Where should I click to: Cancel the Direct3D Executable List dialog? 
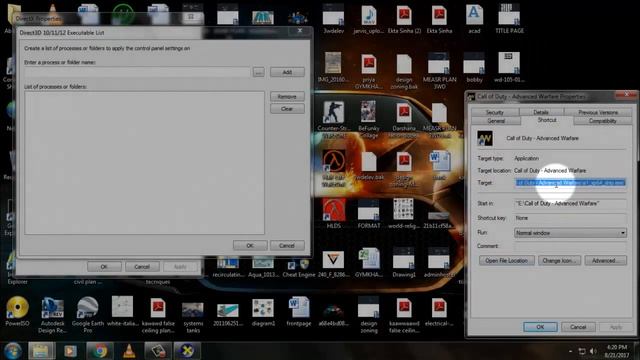point(287,245)
